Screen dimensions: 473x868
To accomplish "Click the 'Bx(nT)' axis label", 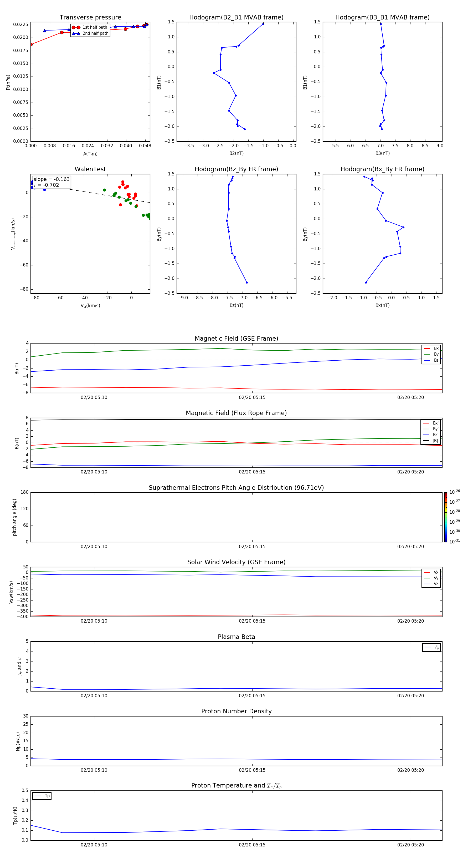I will coord(382,305).
